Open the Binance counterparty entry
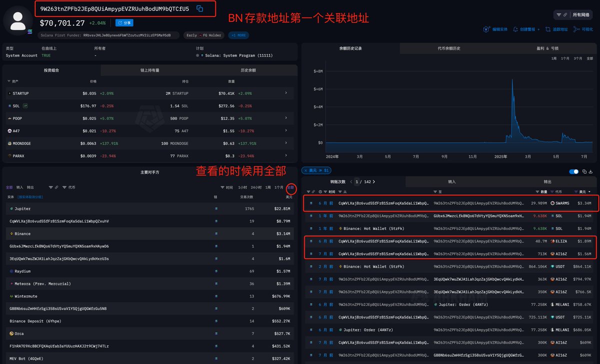600x364 pixels. tap(22, 234)
